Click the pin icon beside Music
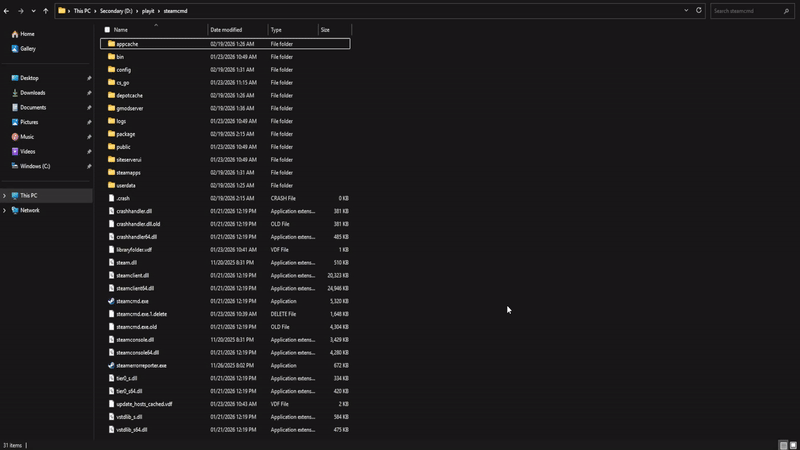 click(89, 137)
